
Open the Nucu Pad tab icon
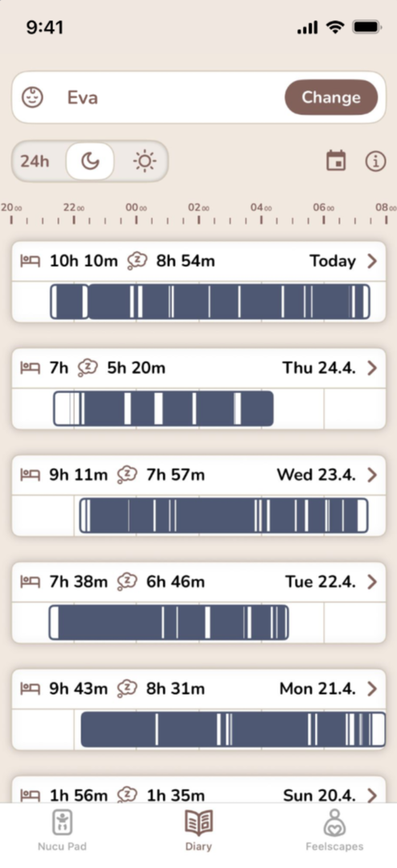pyautogui.click(x=63, y=823)
